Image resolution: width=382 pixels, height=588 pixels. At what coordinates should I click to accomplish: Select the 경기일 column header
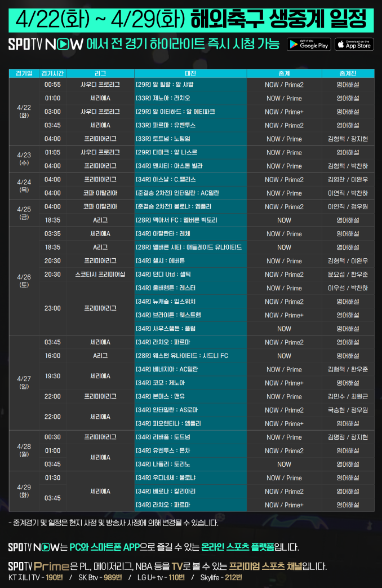(24, 73)
